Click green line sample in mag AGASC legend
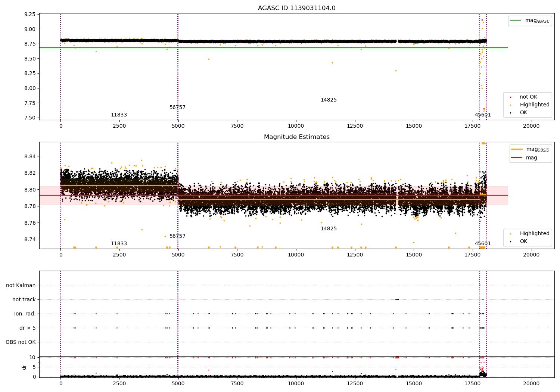Screen dimensions: 560x392 tap(516, 21)
